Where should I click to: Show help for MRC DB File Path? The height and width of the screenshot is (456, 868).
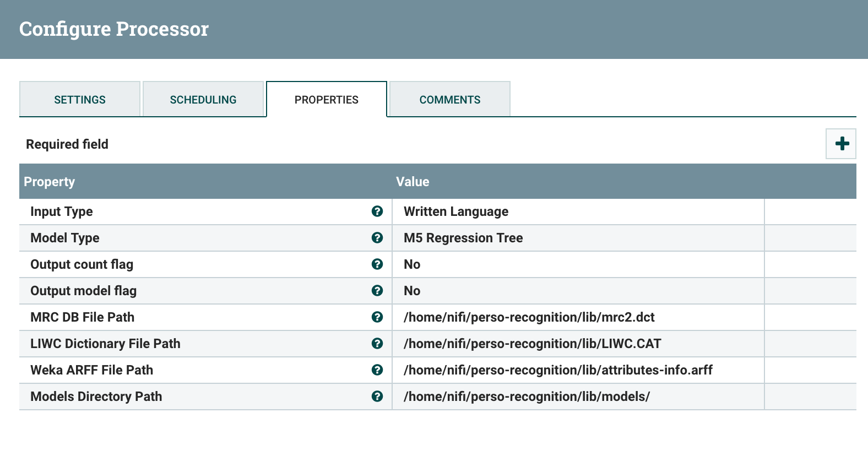click(x=377, y=317)
